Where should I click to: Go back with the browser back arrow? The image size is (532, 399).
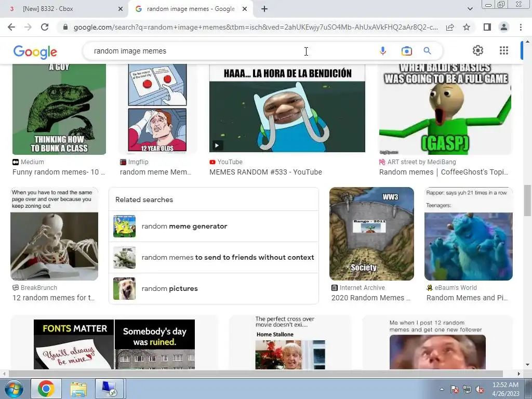11,27
